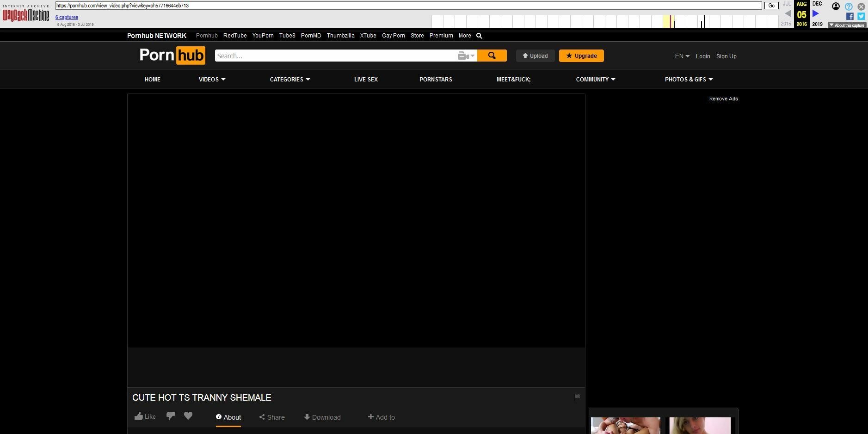Open the EN language dropdown
This screenshot has height=434, width=868.
[x=682, y=56]
